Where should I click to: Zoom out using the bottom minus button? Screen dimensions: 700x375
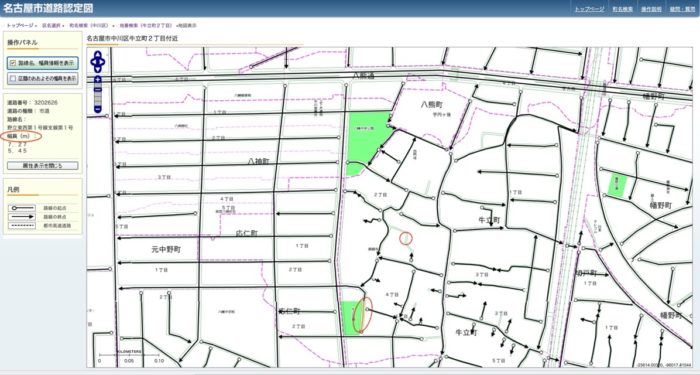click(x=98, y=108)
